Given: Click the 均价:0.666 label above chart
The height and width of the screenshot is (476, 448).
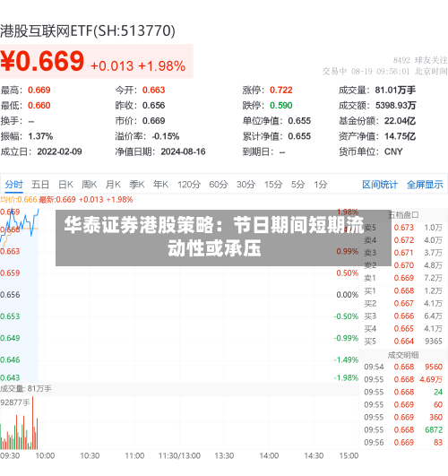Looking at the screenshot, I should (19, 200).
